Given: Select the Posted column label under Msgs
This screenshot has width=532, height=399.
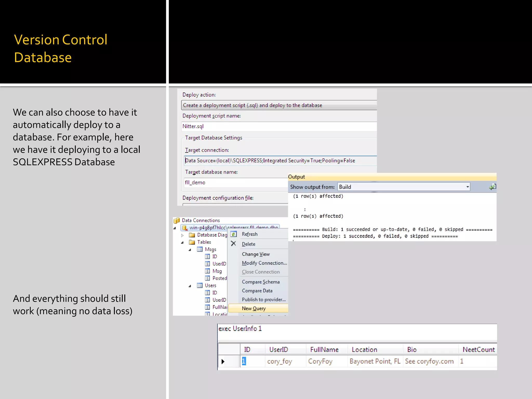Looking at the screenshot, I should coord(220,278).
